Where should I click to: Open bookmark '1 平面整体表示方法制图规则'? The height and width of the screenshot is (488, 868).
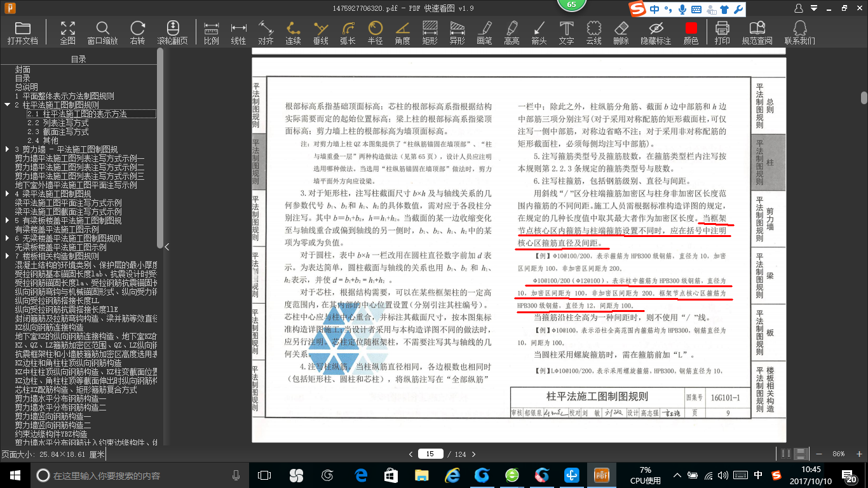tap(64, 96)
